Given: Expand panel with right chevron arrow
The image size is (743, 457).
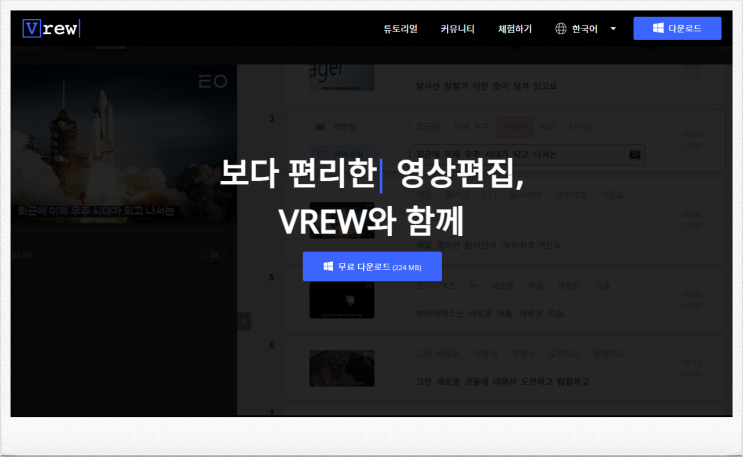Looking at the screenshot, I should 244,321.
